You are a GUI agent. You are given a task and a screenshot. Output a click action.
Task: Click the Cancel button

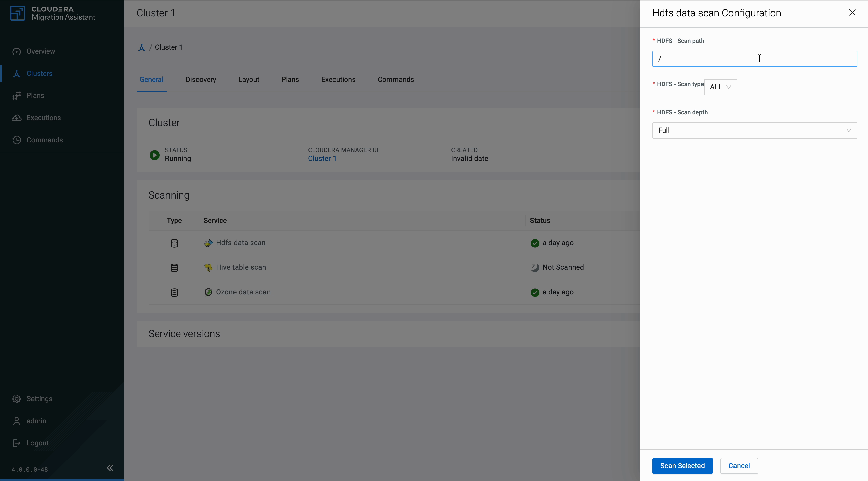pyautogui.click(x=739, y=466)
